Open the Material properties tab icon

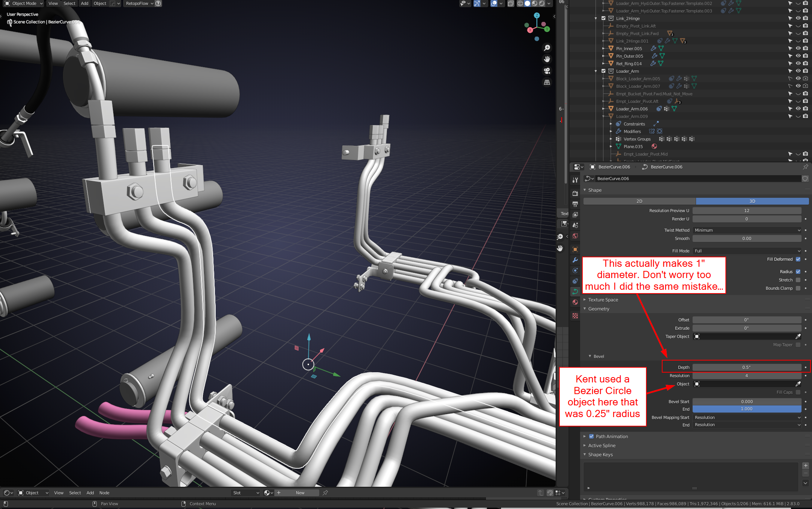click(575, 302)
